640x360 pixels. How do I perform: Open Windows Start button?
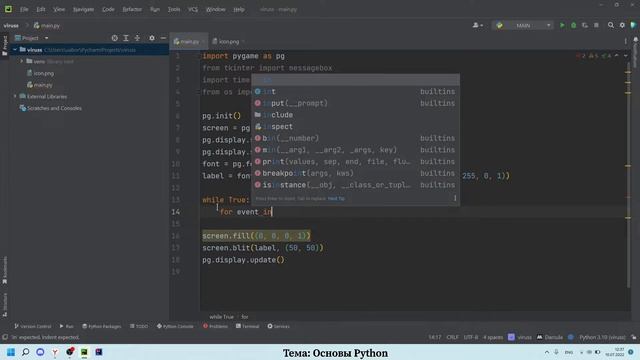[x=11, y=352]
